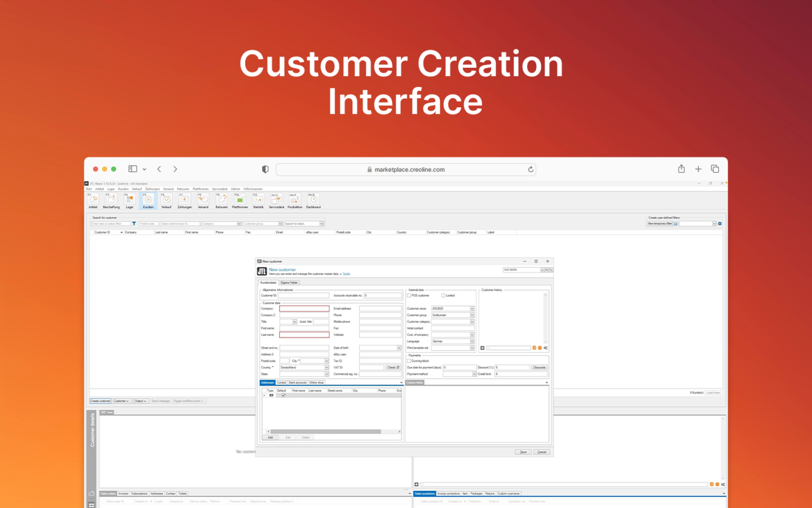Click the plus icon under Customer history
This screenshot has height=508, width=812.
(482, 348)
